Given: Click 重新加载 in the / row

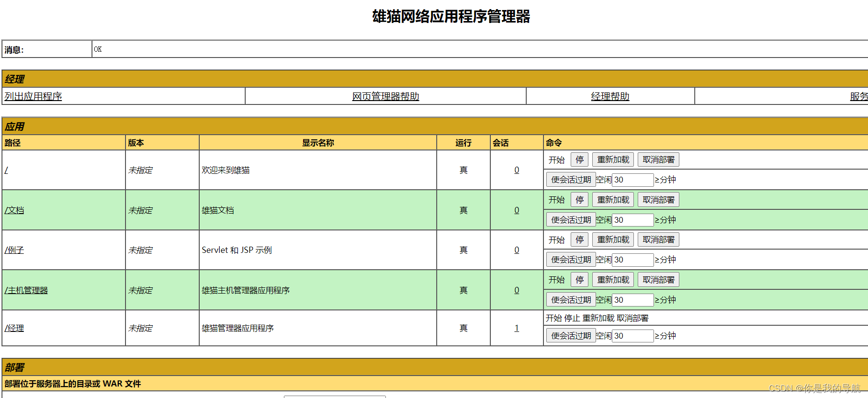Looking at the screenshot, I should pos(613,159).
